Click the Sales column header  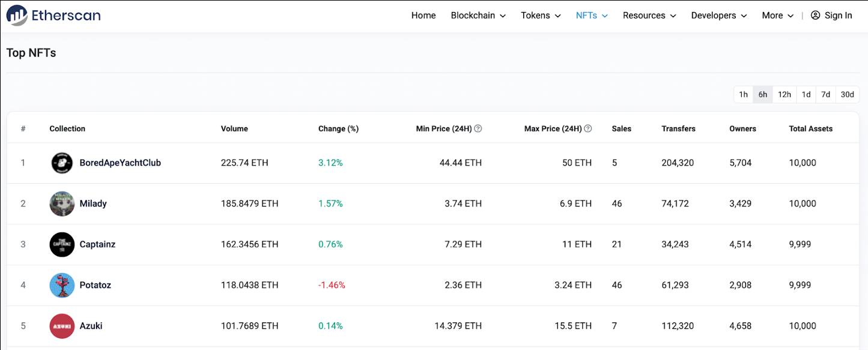(x=622, y=128)
